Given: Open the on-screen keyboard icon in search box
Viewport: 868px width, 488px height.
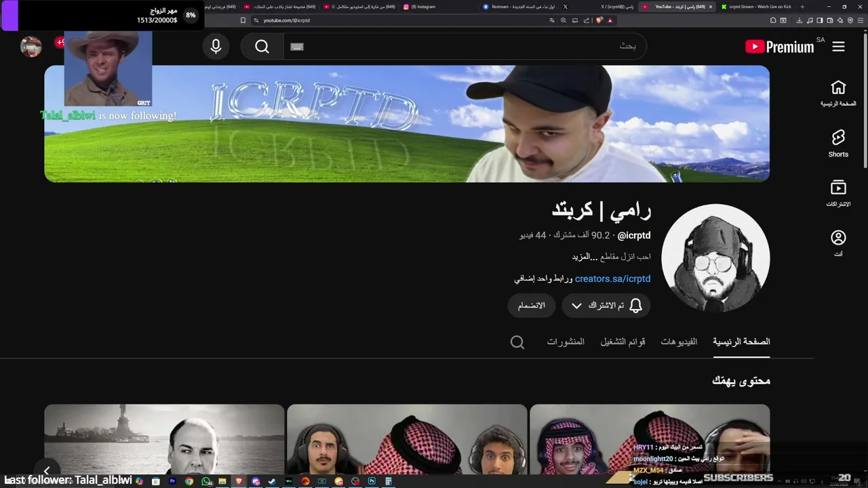Looking at the screenshot, I should pyautogui.click(x=297, y=47).
